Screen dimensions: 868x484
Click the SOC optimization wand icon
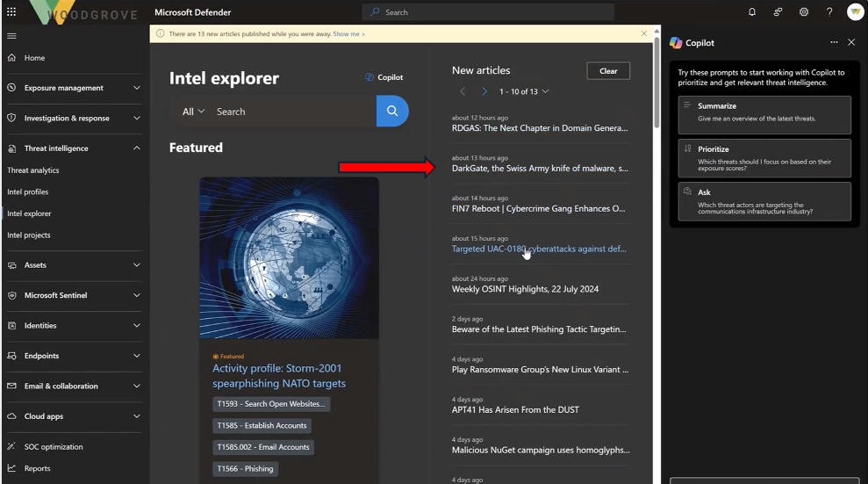[x=11, y=446]
